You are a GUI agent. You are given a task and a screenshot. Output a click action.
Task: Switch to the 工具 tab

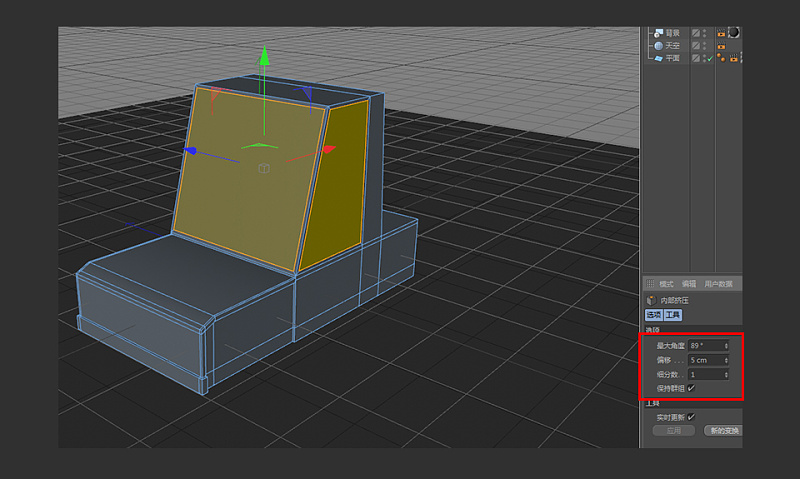pos(673,315)
